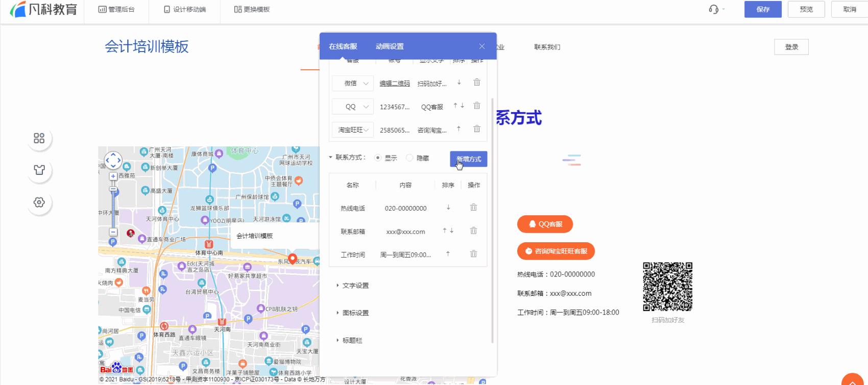This screenshot has height=385, width=868.
Task: Move the 微信 row down
Action: (x=459, y=83)
